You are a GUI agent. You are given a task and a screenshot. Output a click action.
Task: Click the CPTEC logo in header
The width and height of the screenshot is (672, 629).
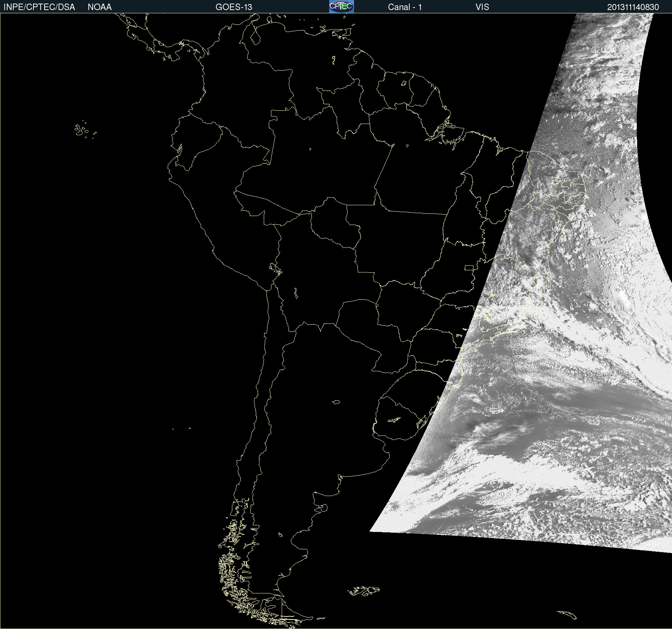341,6
